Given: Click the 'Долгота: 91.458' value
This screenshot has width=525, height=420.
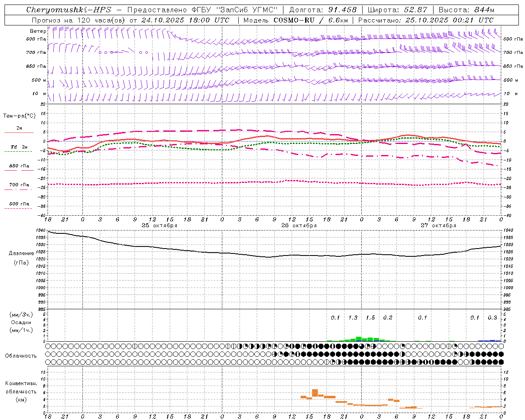Looking at the screenshot, I should [x=323, y=10].
